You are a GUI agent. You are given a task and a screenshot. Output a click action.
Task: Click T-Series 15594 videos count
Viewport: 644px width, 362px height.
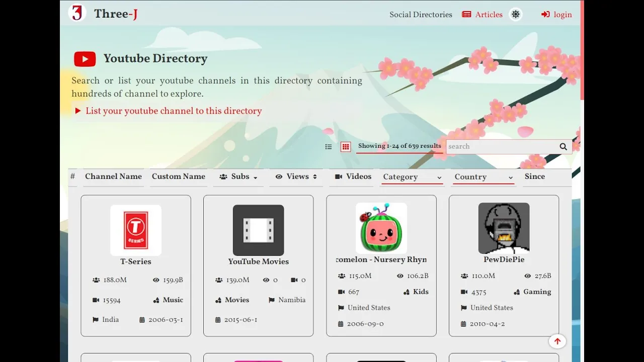pos(112,300)
